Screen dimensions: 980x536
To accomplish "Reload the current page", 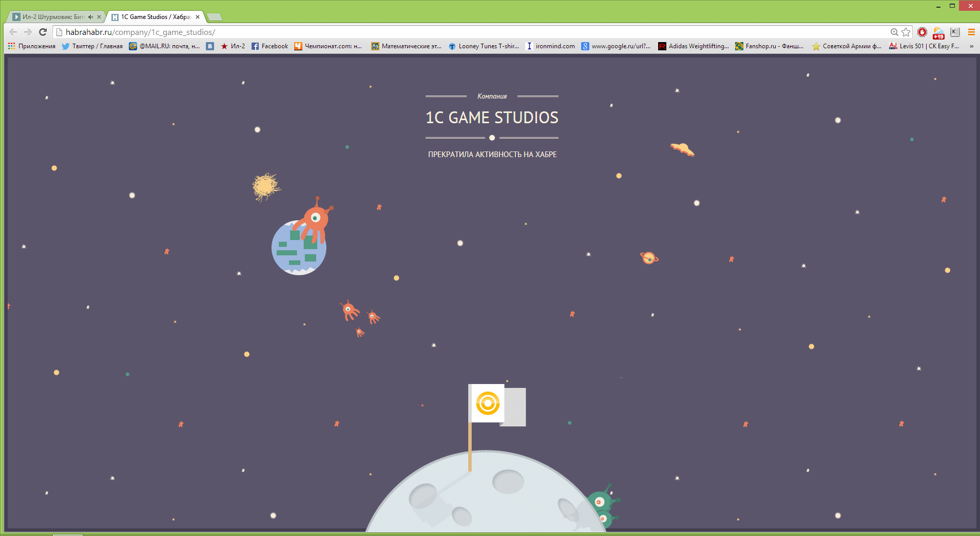I will tap(43, 32).
